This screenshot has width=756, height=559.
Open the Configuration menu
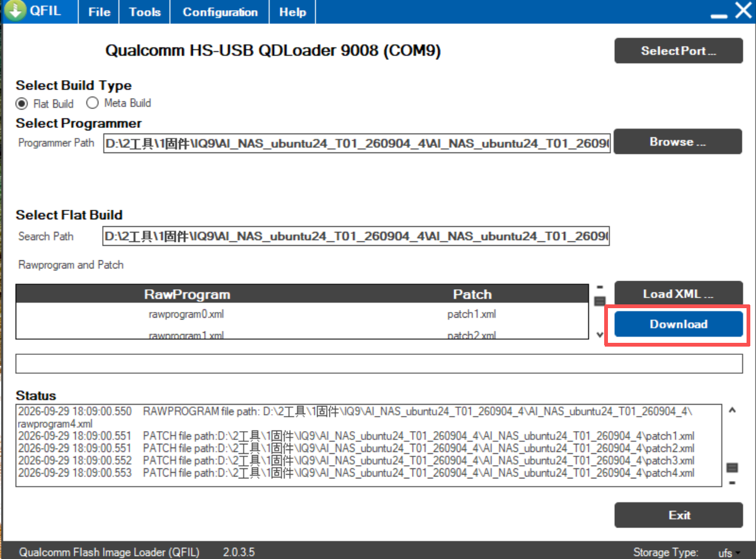tap(220, 12)
